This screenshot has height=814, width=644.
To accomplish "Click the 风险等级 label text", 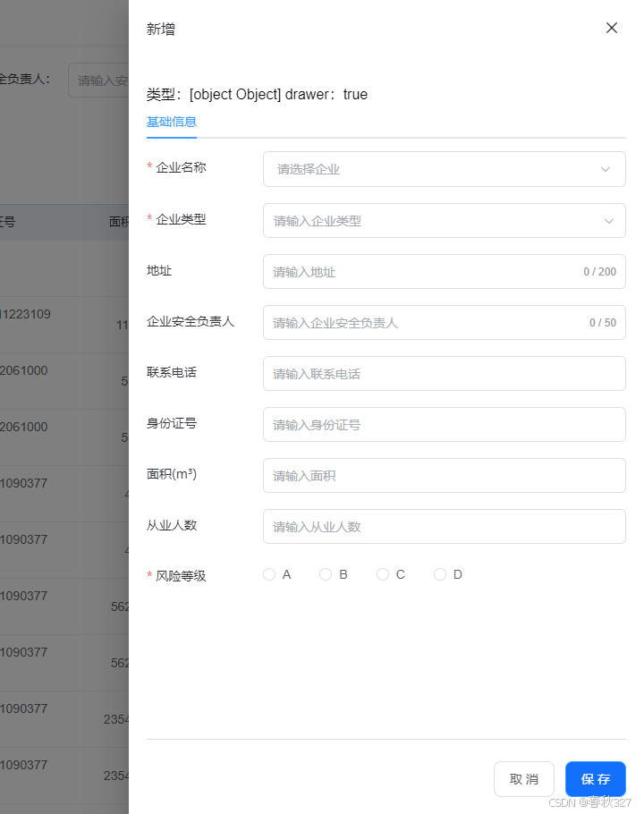I will coord(181,576).
